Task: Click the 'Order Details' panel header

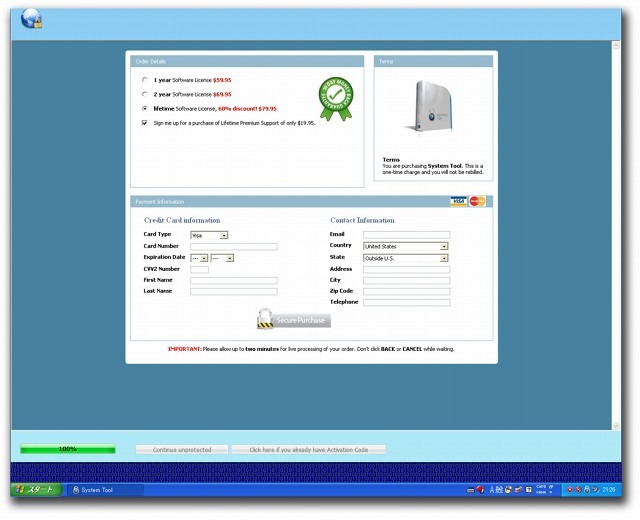Action: 247,61
